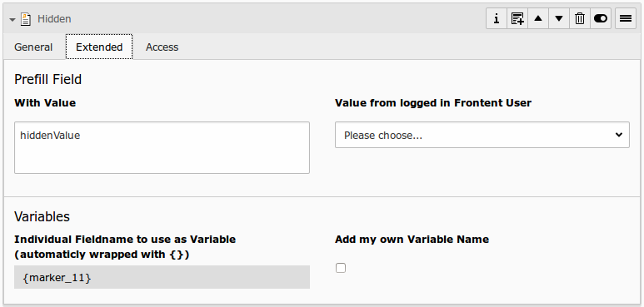This screenshot has height=307, width=644.
Task: Click the drag handle hamburger icon
Action: 625,18
